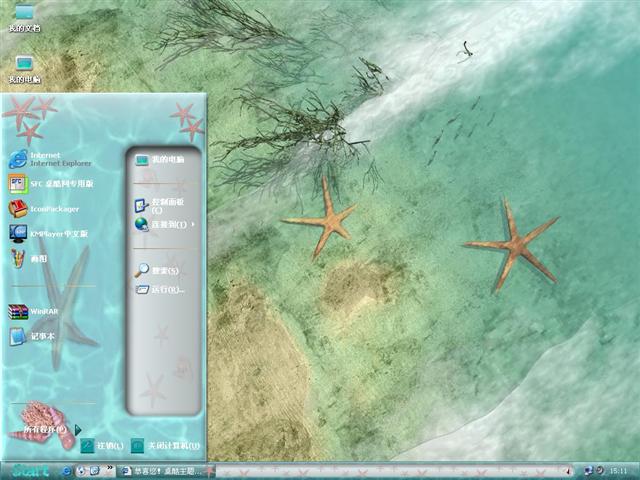Click the third quick launch icon

94,471
